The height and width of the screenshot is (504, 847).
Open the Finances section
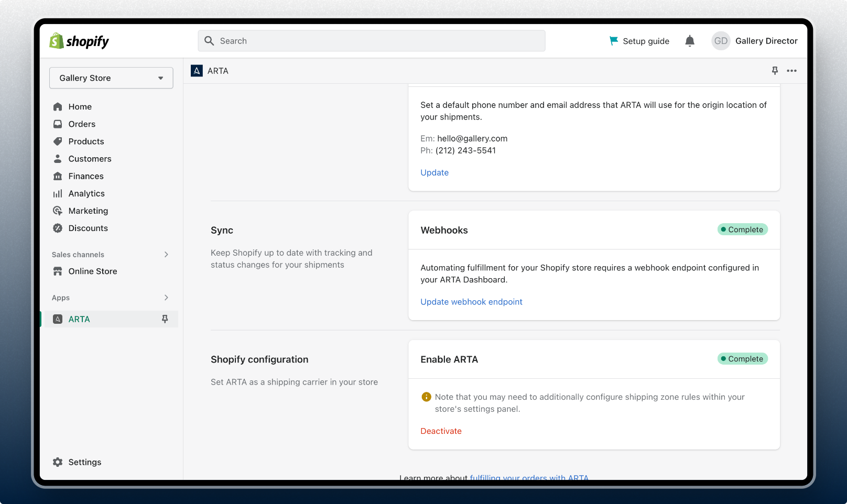85,176
